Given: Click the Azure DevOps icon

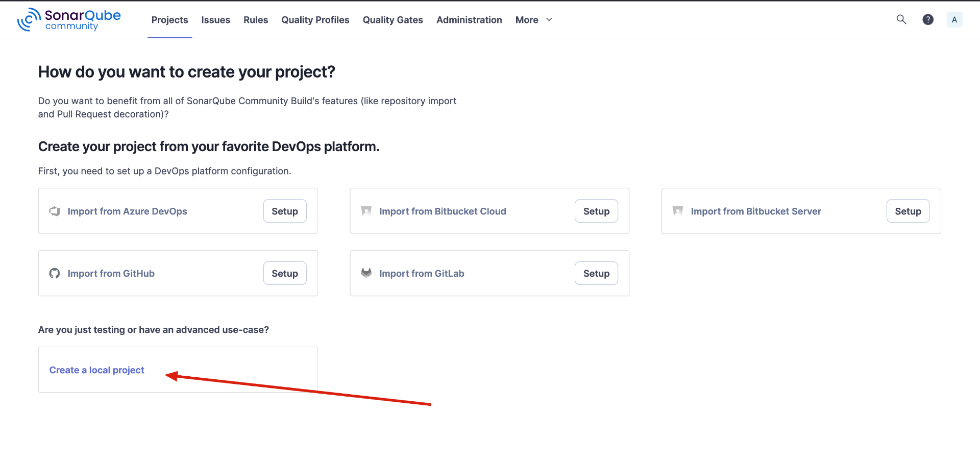Looking at the screenshot, I should 55,211.
